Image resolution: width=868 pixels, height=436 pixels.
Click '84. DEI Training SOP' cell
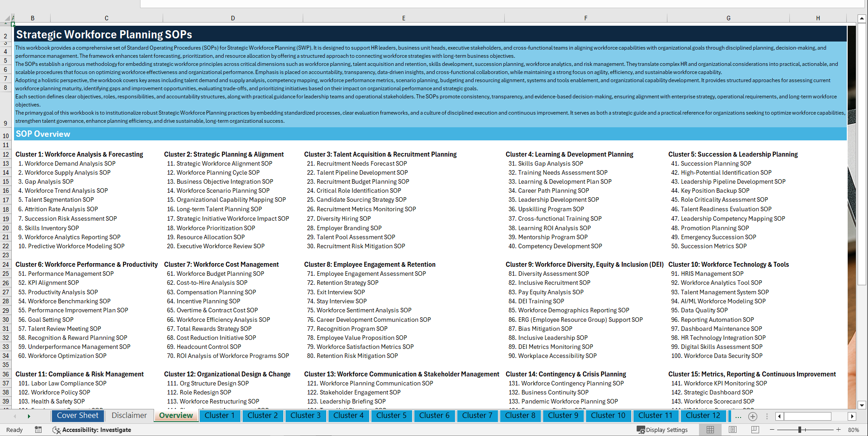coord(536,301)
